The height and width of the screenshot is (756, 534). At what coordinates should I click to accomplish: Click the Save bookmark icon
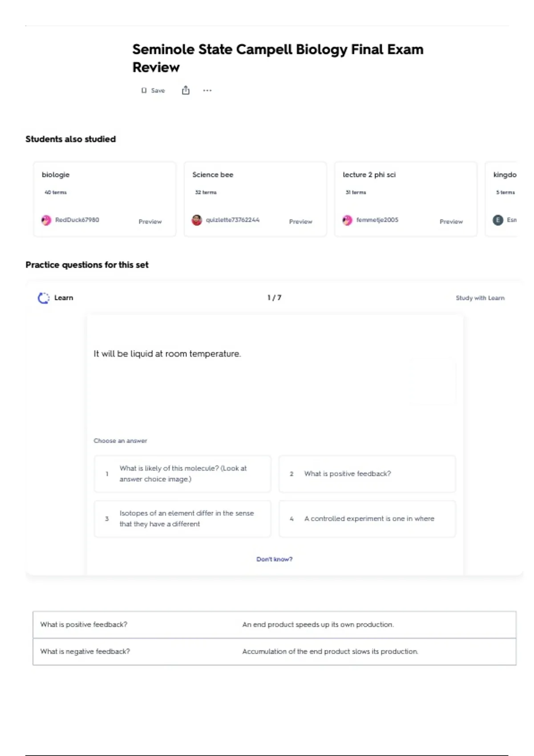[x=144, y=90]
